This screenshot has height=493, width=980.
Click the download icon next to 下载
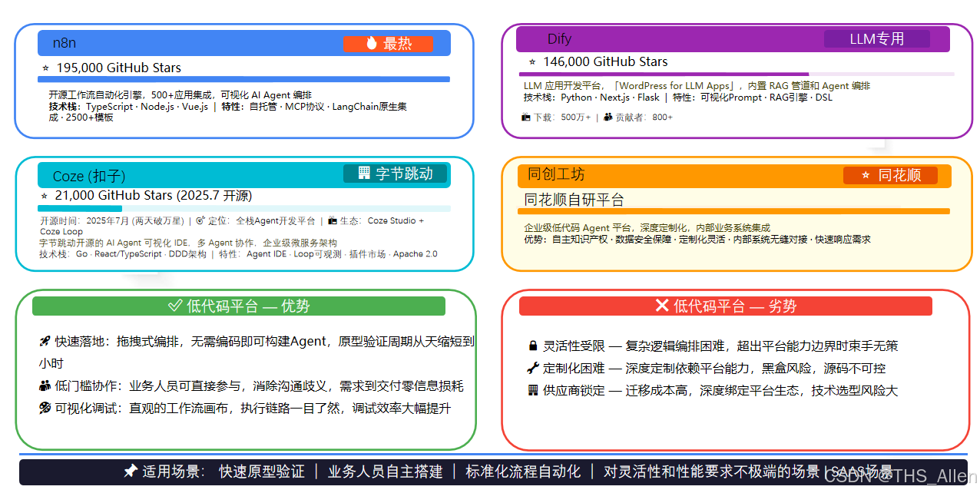(526, 117)
